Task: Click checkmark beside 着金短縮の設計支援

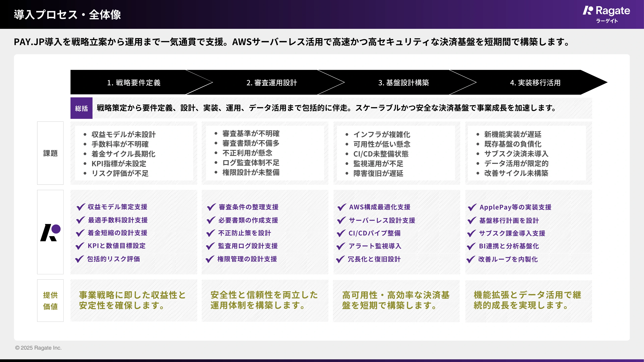Action: (x=80, y=233)
